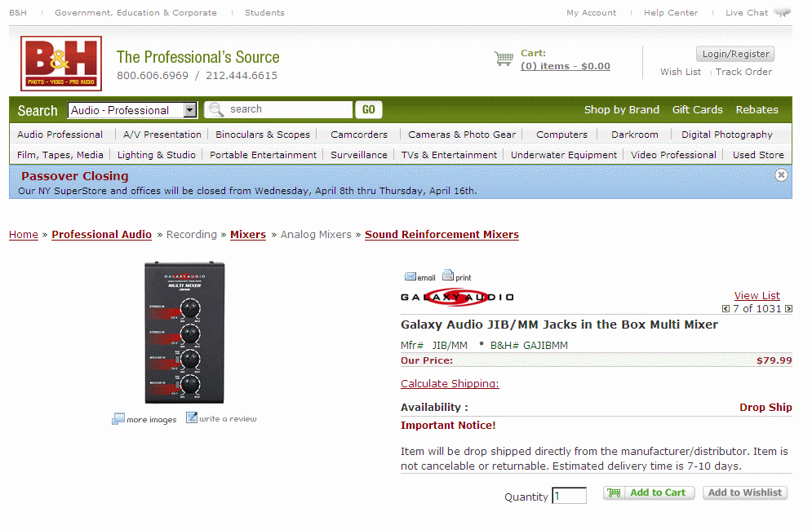Click the Drop Ship availability text
The image size is (812, 530).
765,408
